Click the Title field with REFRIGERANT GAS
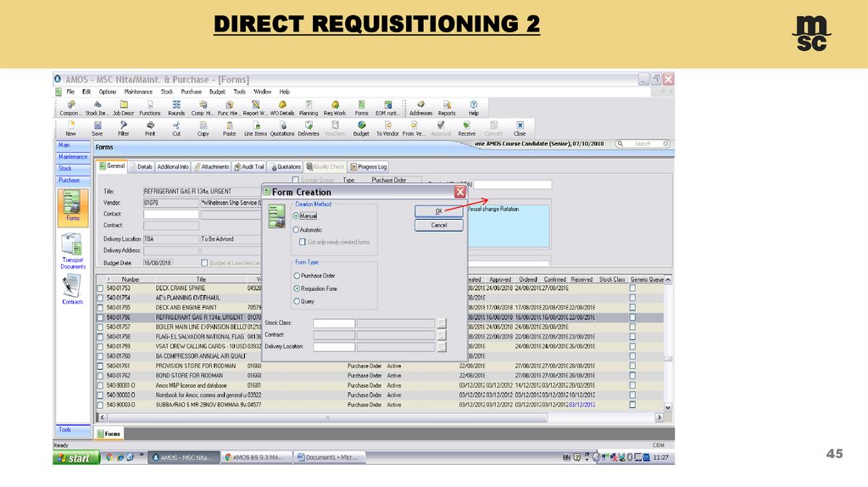The height and width of the screenshot is (487, 868). (202, 191)
